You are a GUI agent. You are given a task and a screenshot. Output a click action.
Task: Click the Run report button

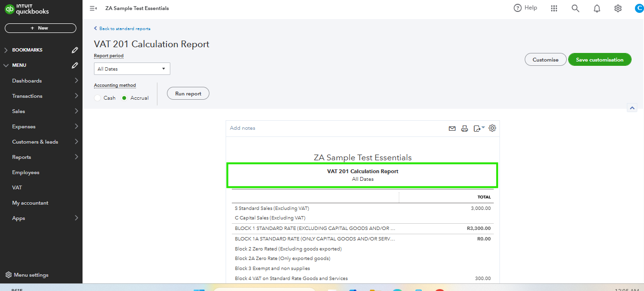(188, 93)
